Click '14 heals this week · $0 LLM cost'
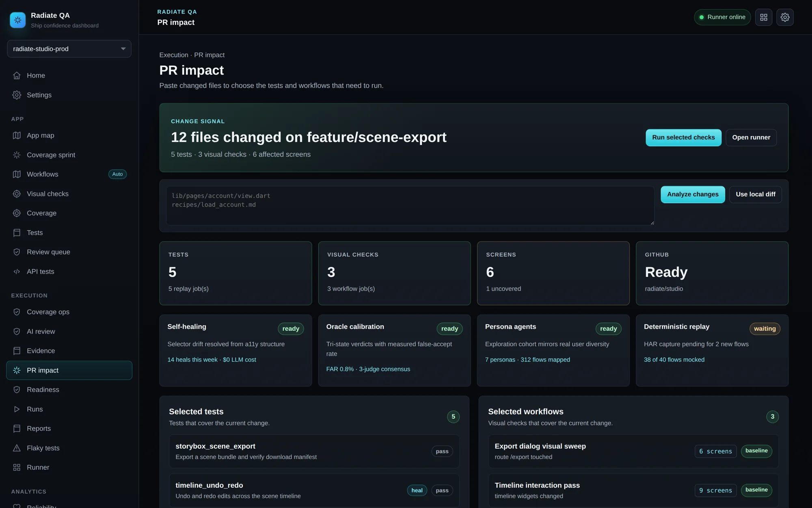812x508 pixels. point(212,360)
